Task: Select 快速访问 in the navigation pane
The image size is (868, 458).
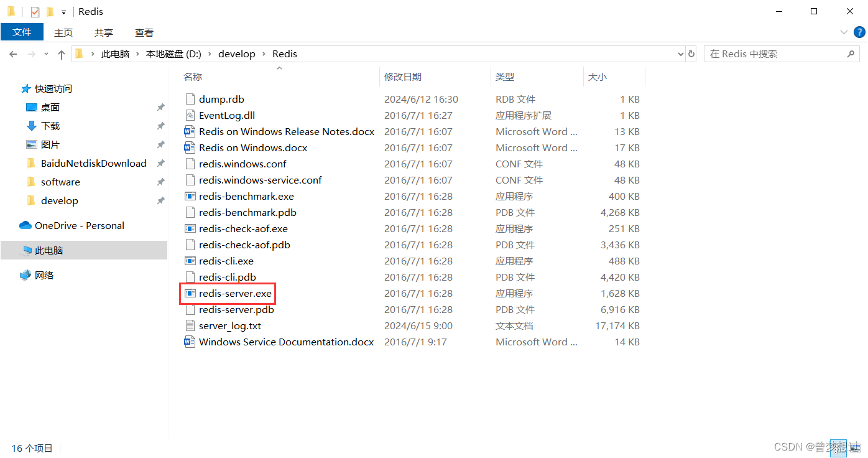Action: coord(53,88)
